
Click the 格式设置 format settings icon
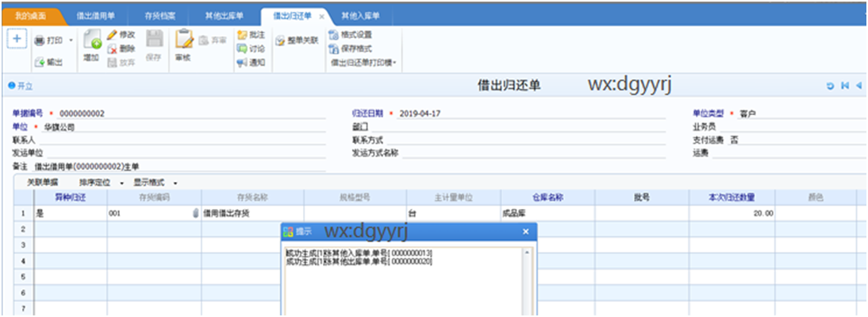point(334,34)
